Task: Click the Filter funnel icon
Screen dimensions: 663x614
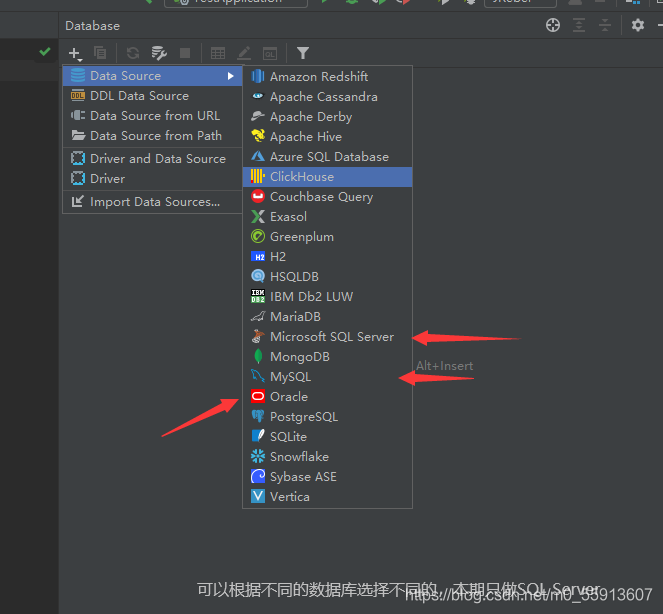Action: (303, 53)
